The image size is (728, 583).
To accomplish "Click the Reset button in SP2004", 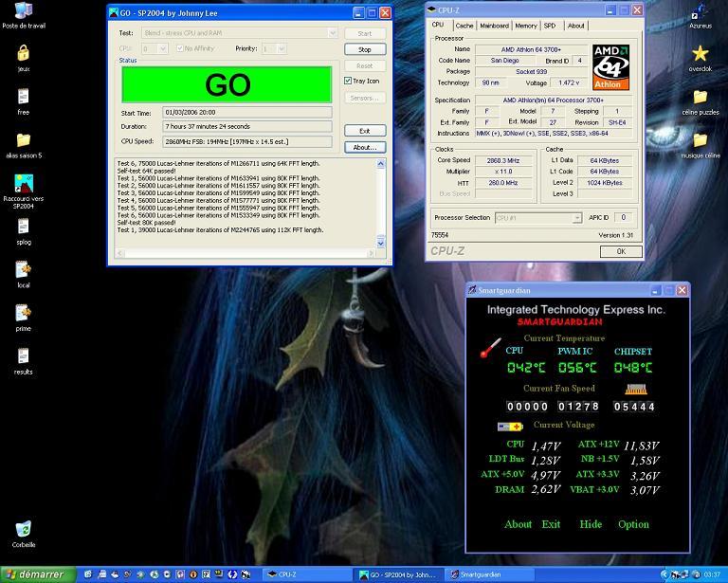I will point(365,66).
